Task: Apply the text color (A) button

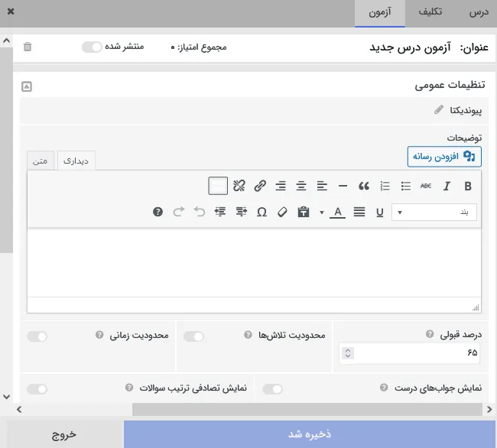Action: click(x=337, y=212)
